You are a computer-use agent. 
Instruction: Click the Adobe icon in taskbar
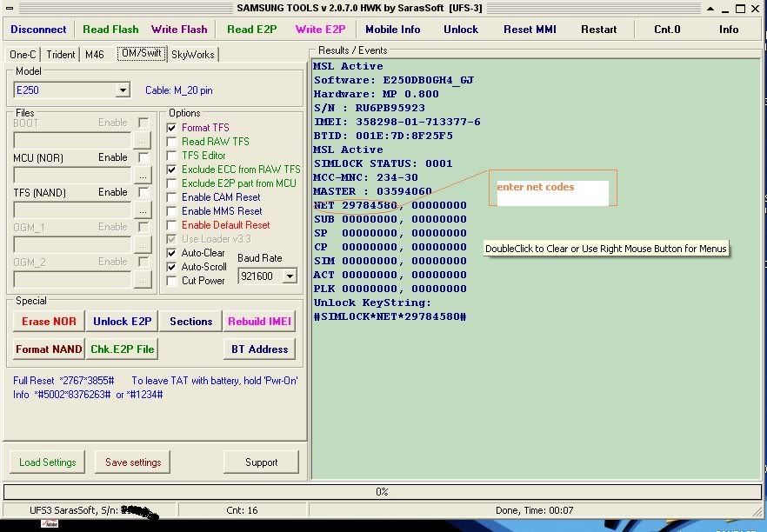click(x=50, y=524)
